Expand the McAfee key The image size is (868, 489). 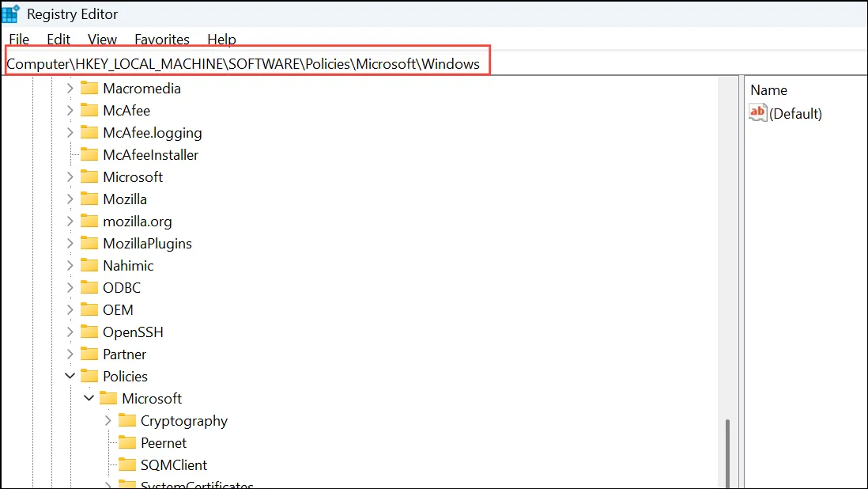pyautogui.click(x=70, y=110)
